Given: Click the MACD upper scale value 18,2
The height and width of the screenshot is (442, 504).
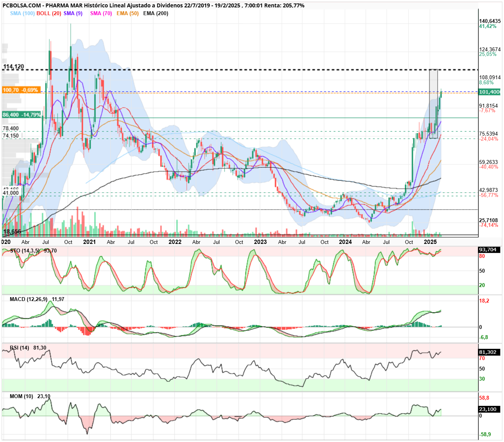Looking at the screenshot, I should click(x=484, y=301).
